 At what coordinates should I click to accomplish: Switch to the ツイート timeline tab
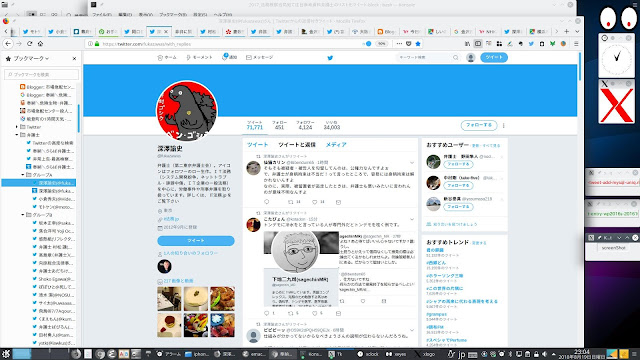pyautogui.click(x=258, y=144)
